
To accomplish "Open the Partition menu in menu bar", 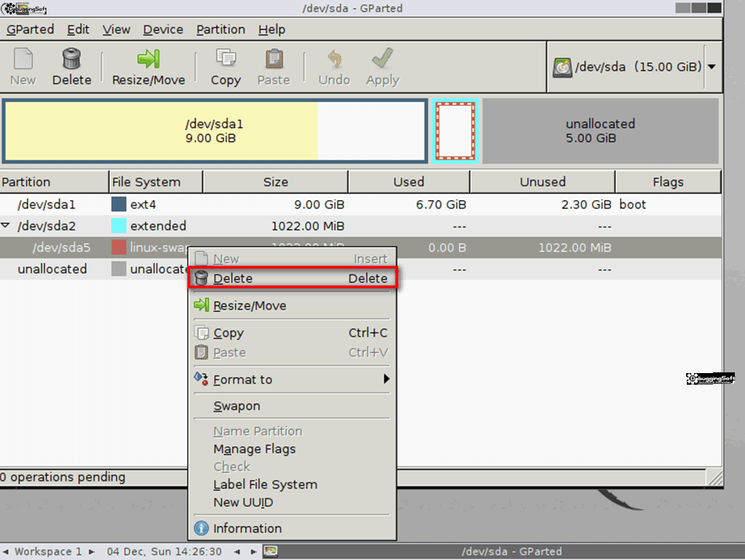I will (x=220, y=30).
